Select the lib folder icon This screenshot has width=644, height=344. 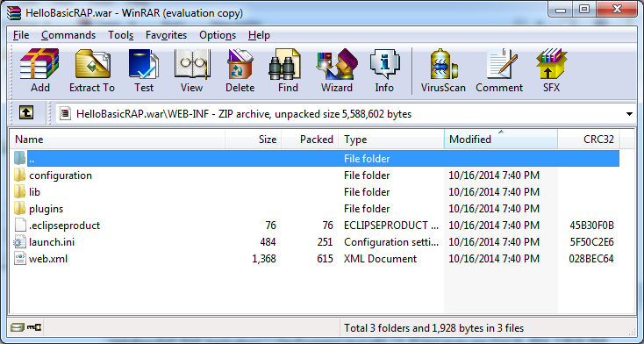(19, 192)
